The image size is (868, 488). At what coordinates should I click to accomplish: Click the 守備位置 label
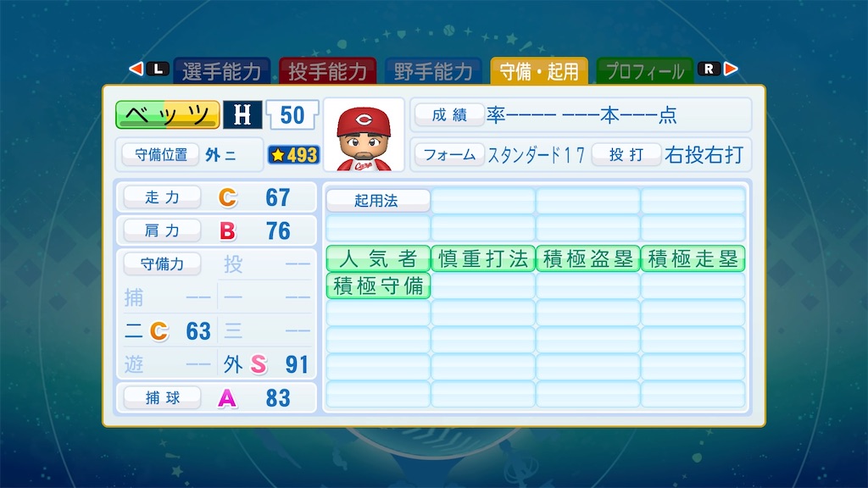tap(160, 154)
